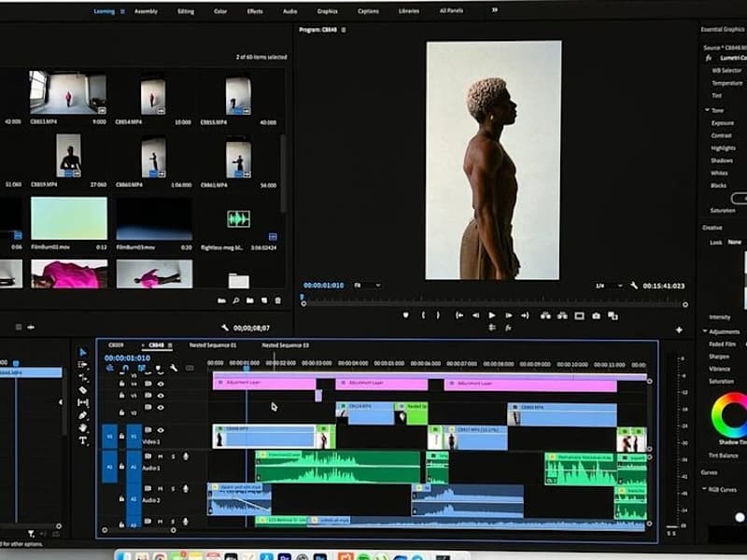The image size is (747, 560).
Task: Toggle the lock on track V4
Action: pyautogui.click(x=122, y=384)
